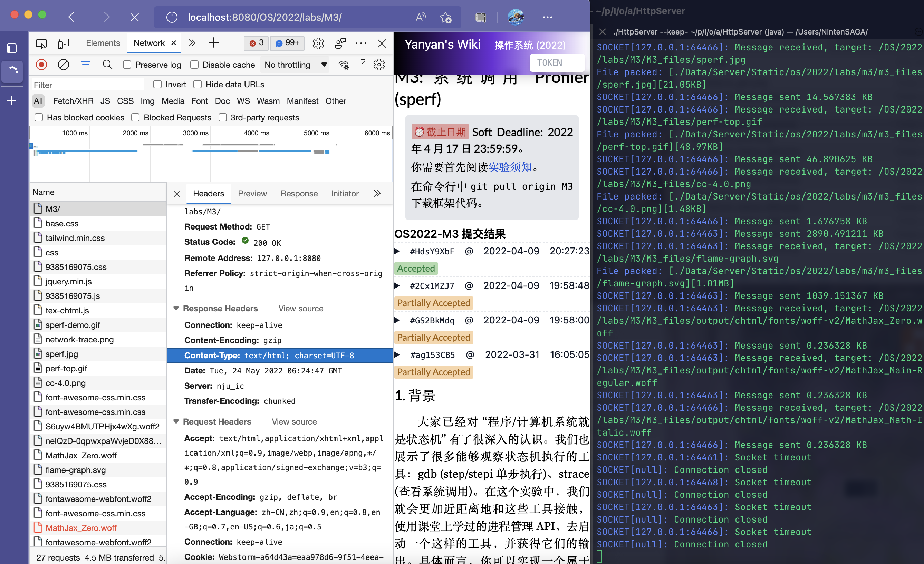This screenshot has height=564, width=924.
Task: Switch to the Elements tab
Action: [x=103, y=43]
